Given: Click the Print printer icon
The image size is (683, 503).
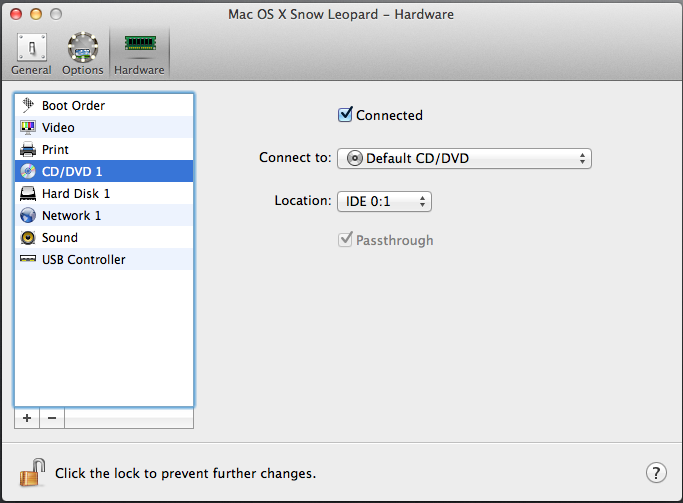Looking at the screenshot, I should [x=28, y=149].
